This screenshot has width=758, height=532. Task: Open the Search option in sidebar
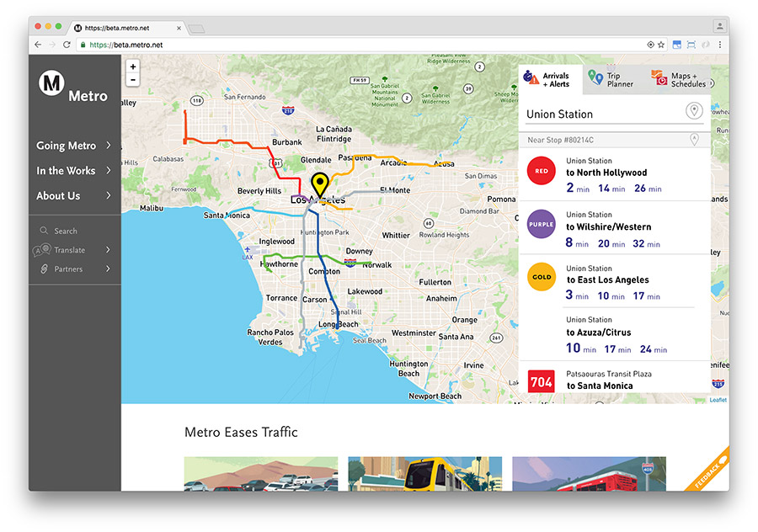pyautogui.click(x=65, y=231)
